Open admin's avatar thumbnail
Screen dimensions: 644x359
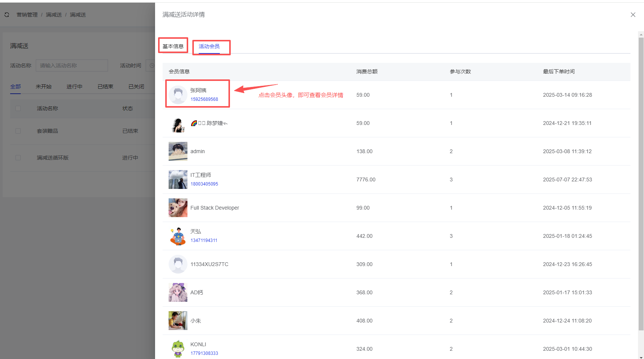[178, 151]
